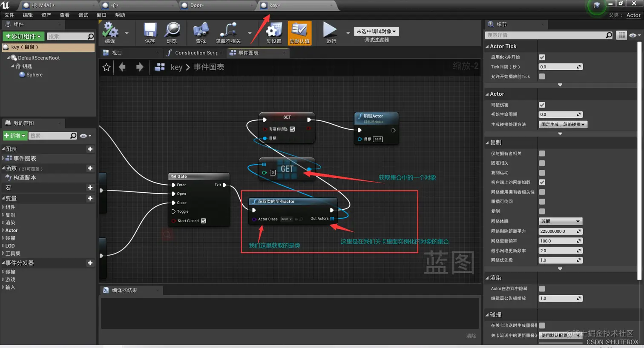644x348 pixels.
Task: Toggle details panel eye view options
Action: (x=635, y=35)
